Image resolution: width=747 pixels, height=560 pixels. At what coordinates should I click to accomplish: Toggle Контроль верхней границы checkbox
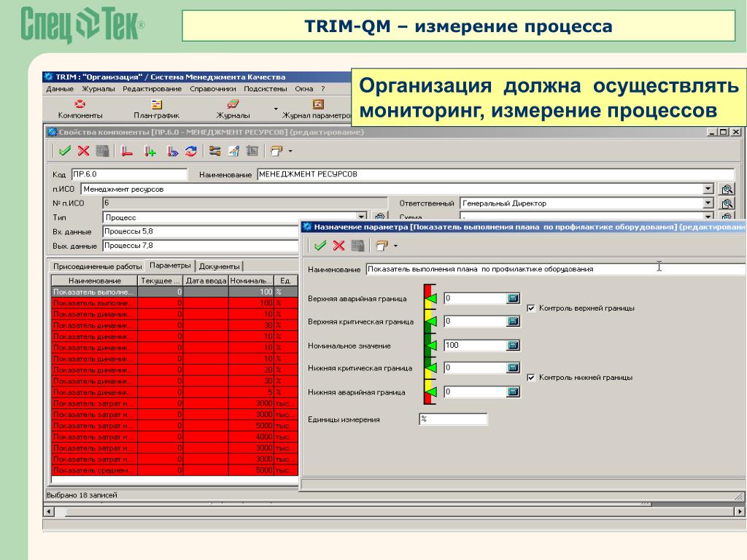pyautogui.click(x=531, y=308)
